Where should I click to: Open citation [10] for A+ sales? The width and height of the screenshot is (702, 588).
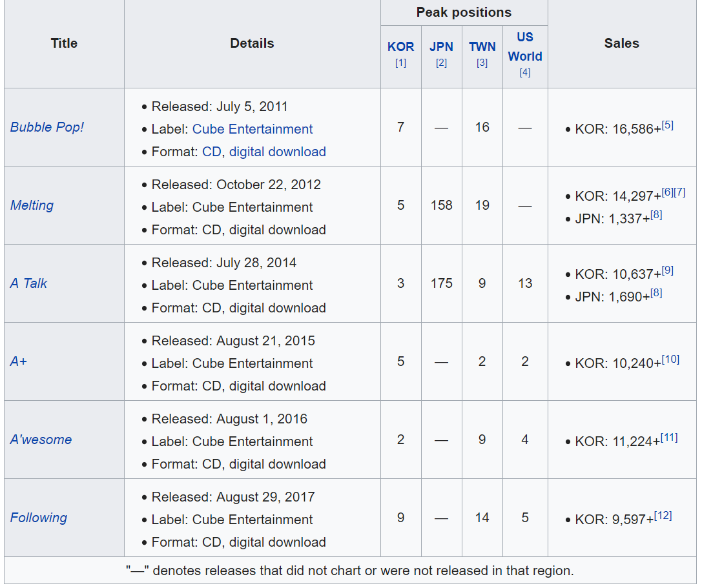670,360
